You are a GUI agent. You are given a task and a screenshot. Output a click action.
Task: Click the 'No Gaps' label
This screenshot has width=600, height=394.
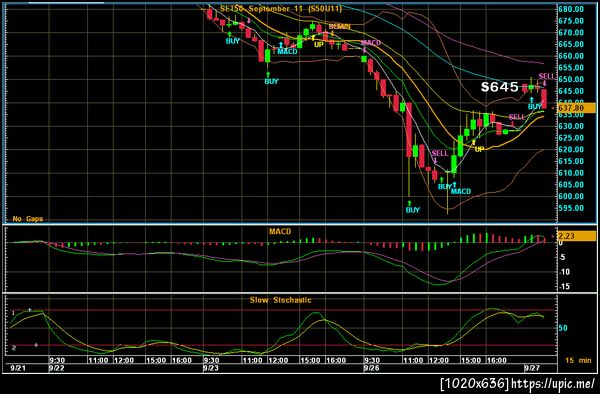click(28, 218)
